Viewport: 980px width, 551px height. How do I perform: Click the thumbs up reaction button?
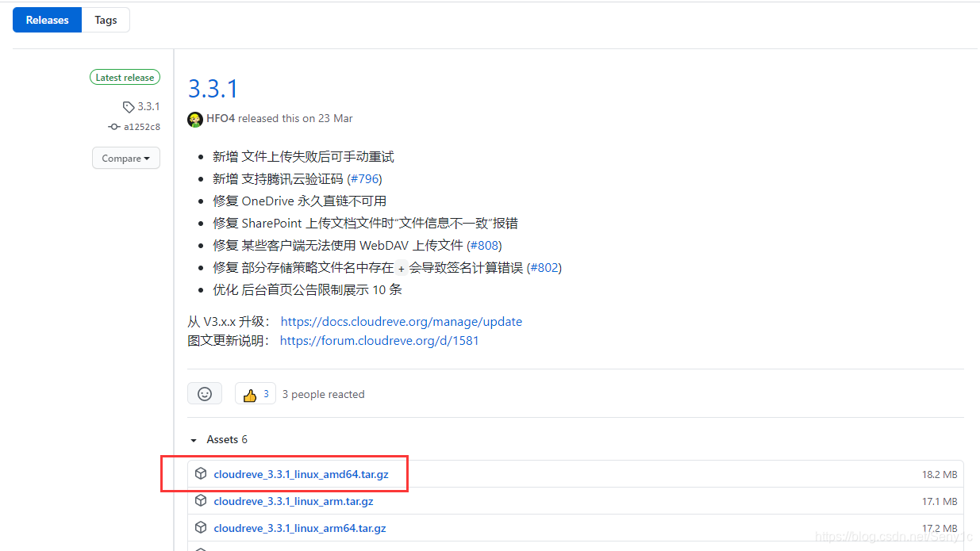256,394
